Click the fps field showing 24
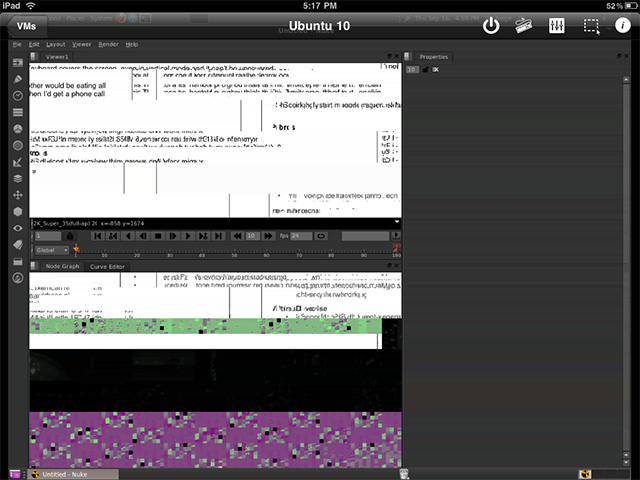Image resolution: width=640 pixels, height=480 pixels. coord(301,236)
